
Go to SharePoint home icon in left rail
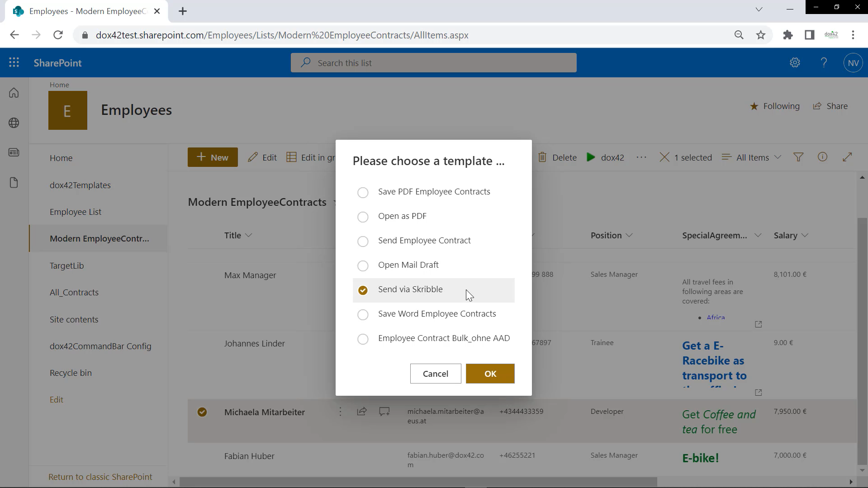click(x=14, y=93)
